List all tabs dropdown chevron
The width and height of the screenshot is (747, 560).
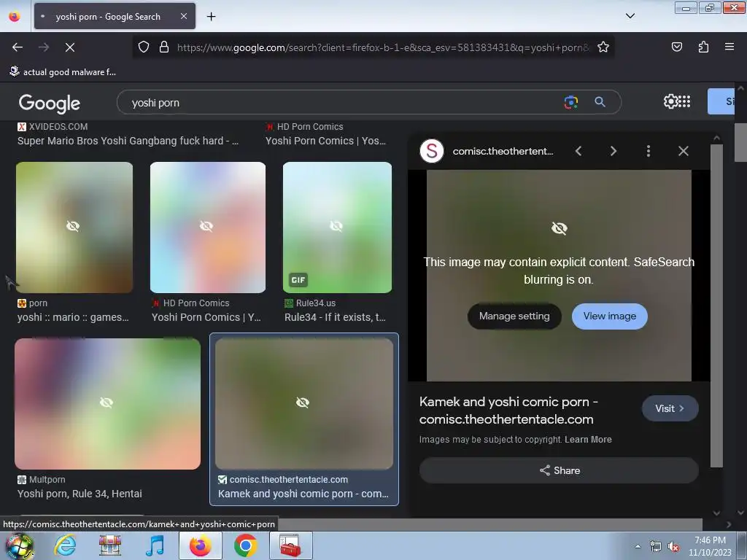click(630, 16)
